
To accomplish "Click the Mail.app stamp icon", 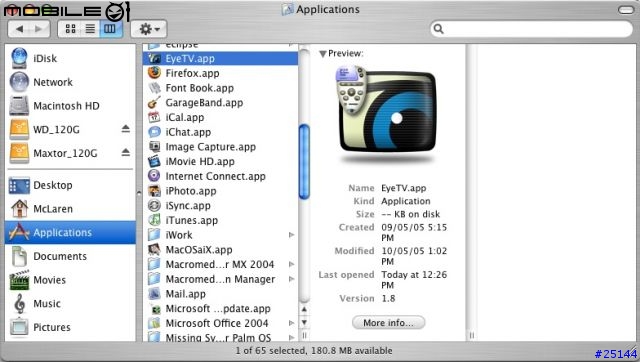I will (x=154, y=293).
